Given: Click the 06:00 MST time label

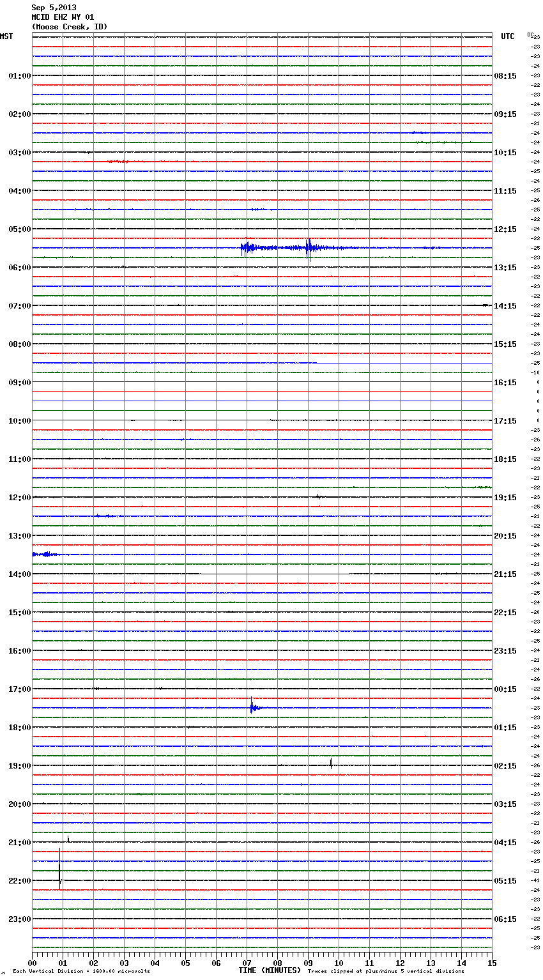Looking at the screenshot, I should click(x=19, y=268).
